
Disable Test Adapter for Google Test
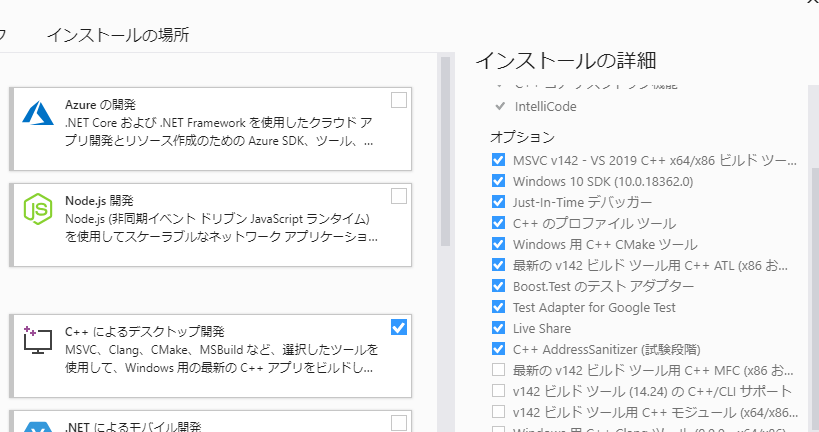coord(498,307)
